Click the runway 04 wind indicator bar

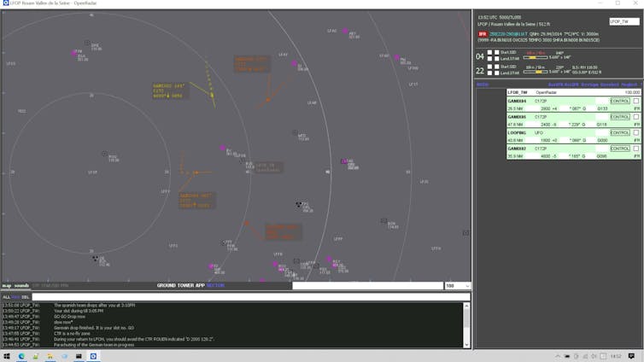[536, 57]
